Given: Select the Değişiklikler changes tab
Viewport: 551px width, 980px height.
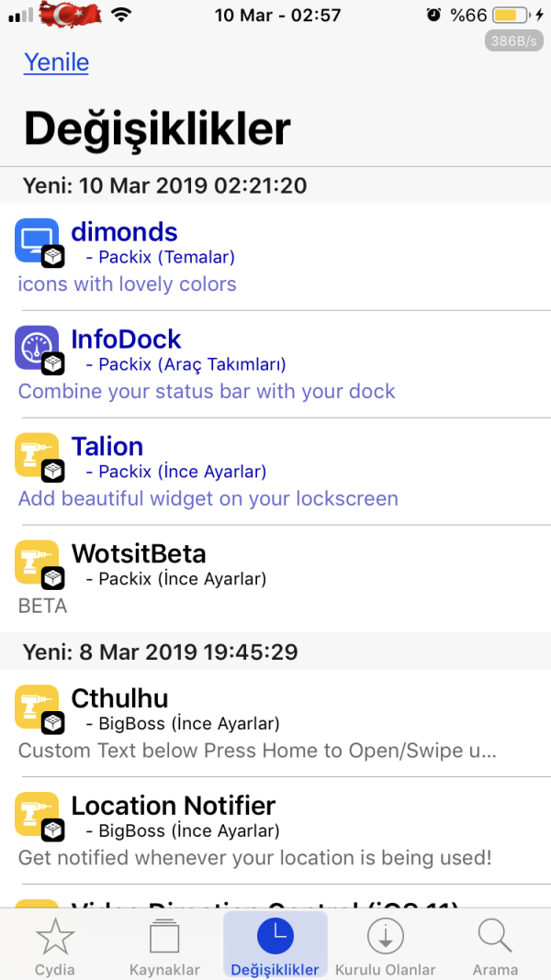Looking at the screenshot, I should (x=275, y=945).
